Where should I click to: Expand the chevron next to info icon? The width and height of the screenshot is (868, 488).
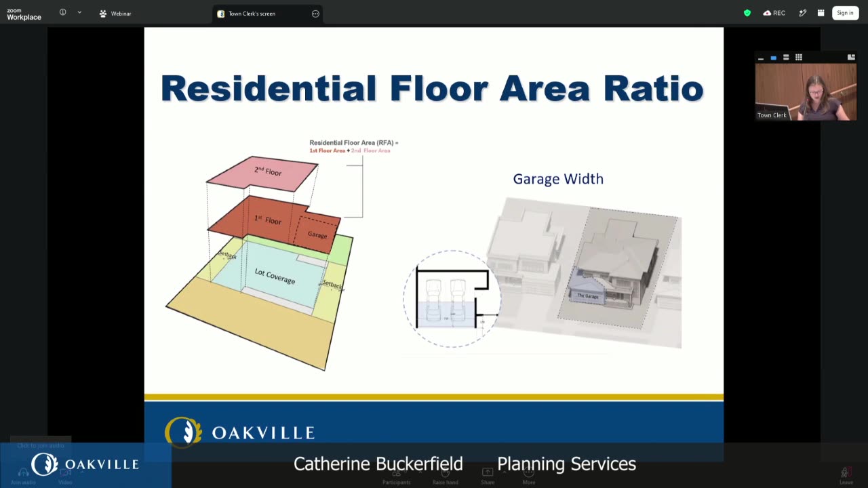(x=79, y=12)
